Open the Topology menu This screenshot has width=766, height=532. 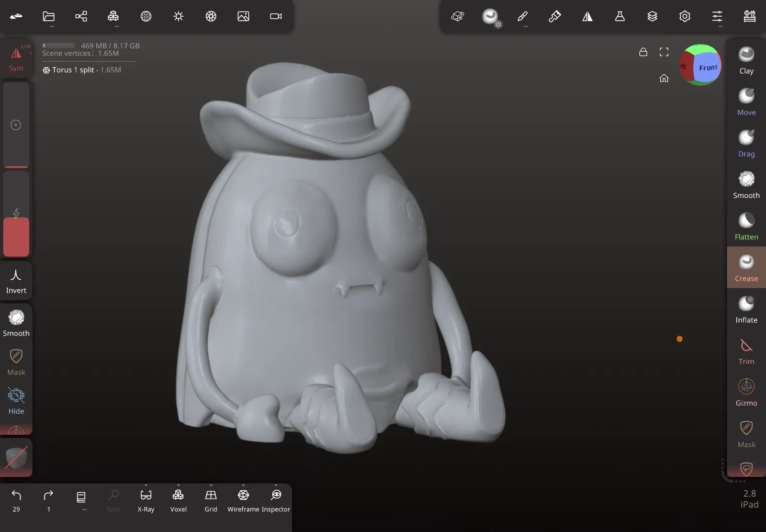(113, 16)
